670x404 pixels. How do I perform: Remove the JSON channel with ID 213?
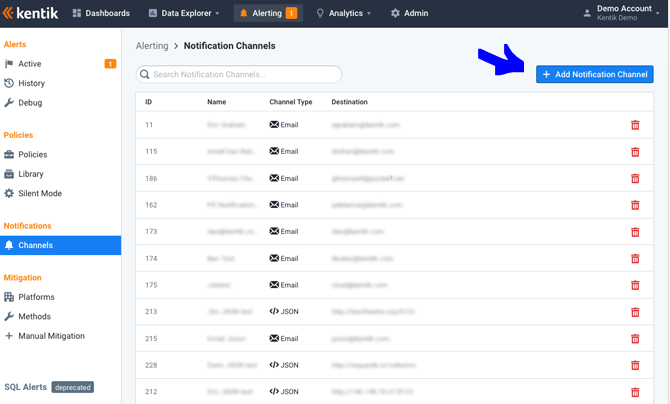[635, 312]
